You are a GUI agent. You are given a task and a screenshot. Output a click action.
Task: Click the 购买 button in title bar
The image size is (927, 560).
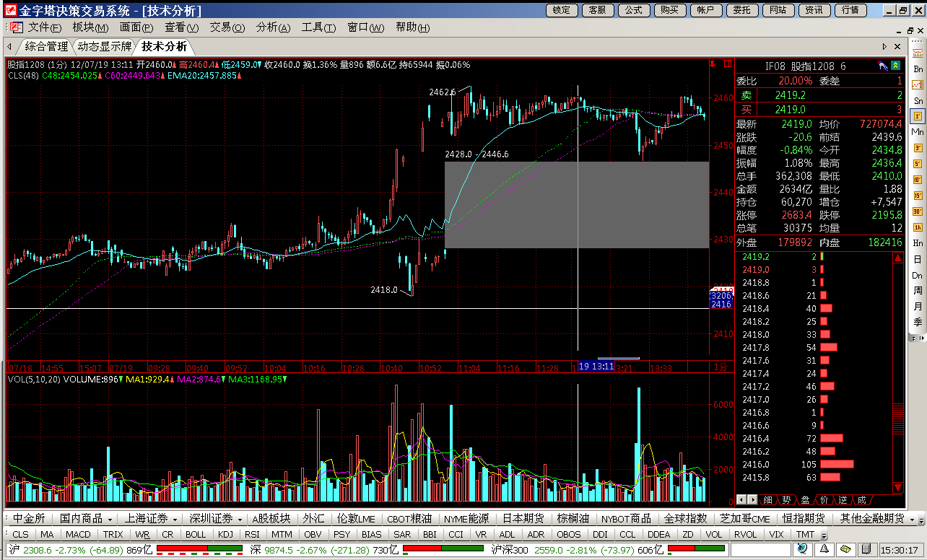click(x=669, y=10)
